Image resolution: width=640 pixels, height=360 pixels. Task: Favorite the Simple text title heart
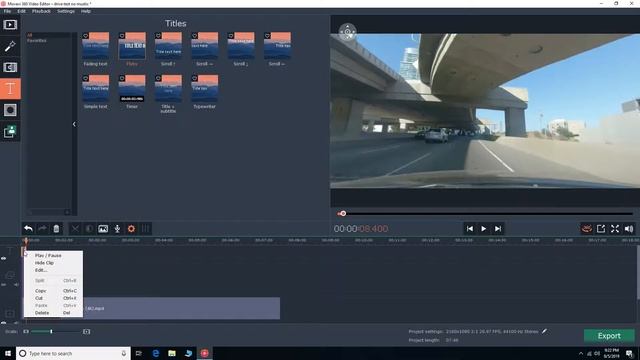pos(85,78)
